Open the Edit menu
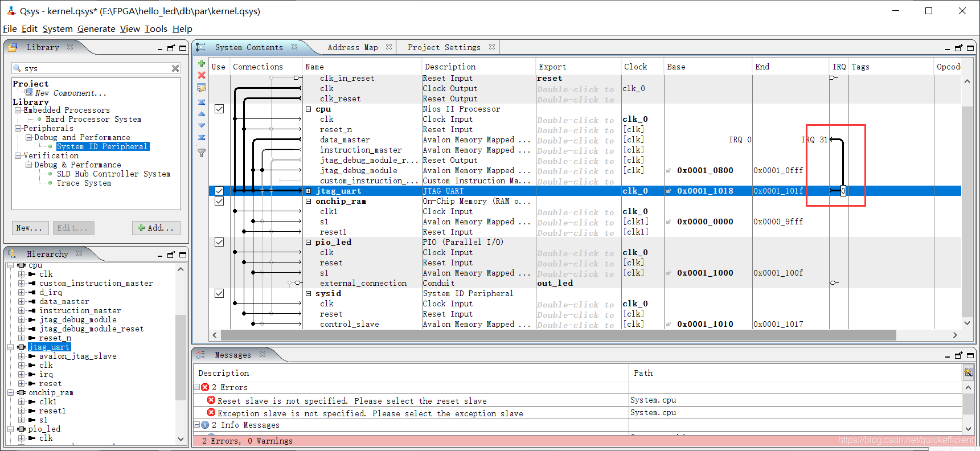The image size is (980, 451). [29, 29]
